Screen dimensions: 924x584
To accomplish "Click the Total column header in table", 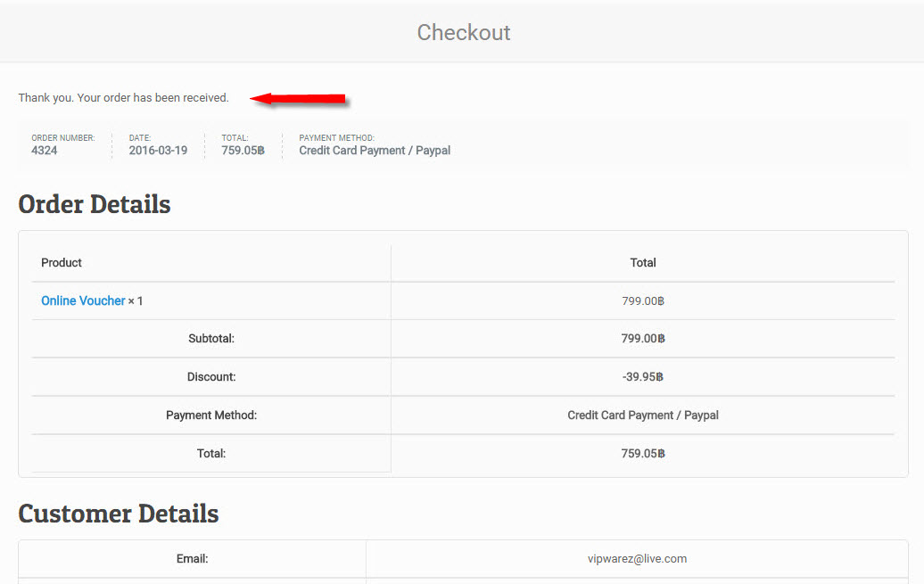I will tap(642, 263).
